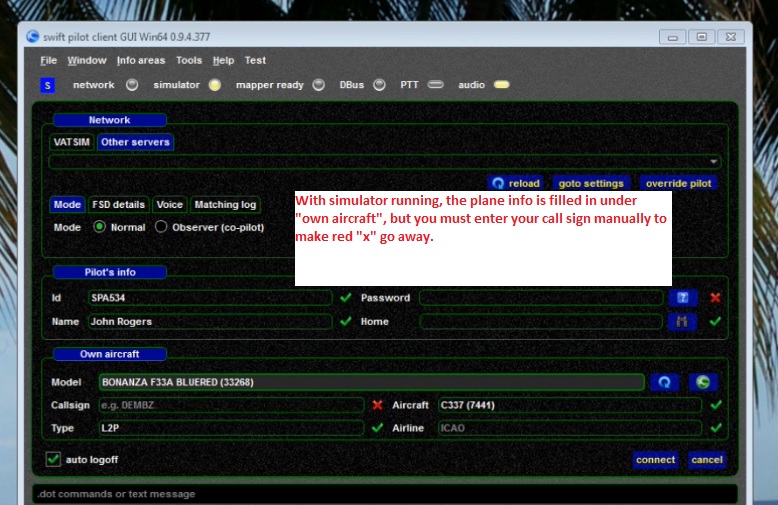Expand the server selection dropdown
The height and width of the screenshot is (505, 778).
(714, 162)
